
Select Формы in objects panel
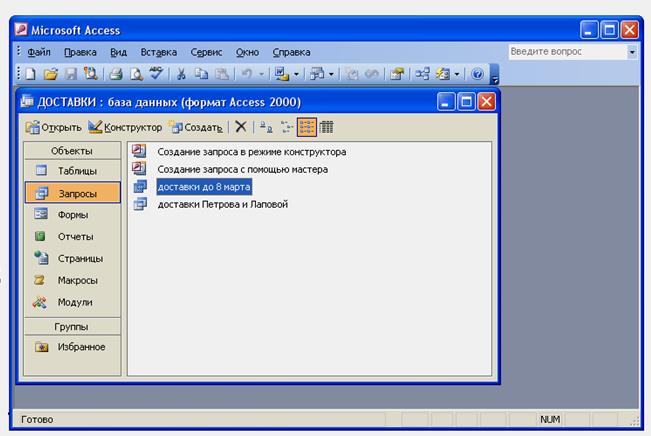(x=72, y=215)
